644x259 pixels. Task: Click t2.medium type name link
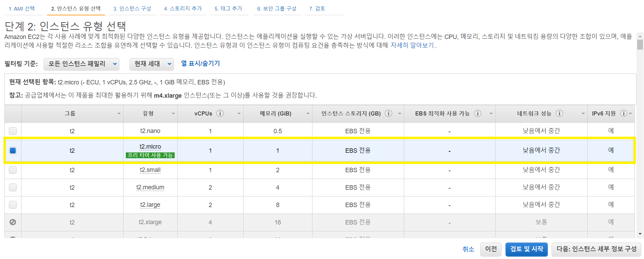(150, 187)
